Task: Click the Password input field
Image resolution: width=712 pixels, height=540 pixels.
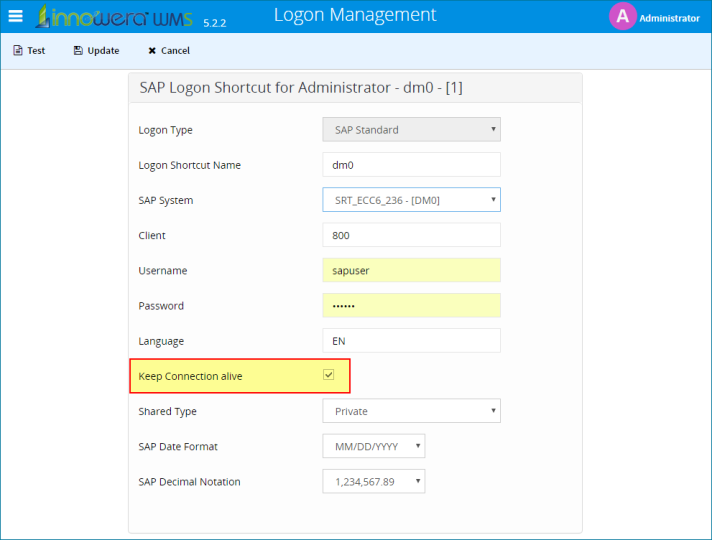Action: click(411, 305)
